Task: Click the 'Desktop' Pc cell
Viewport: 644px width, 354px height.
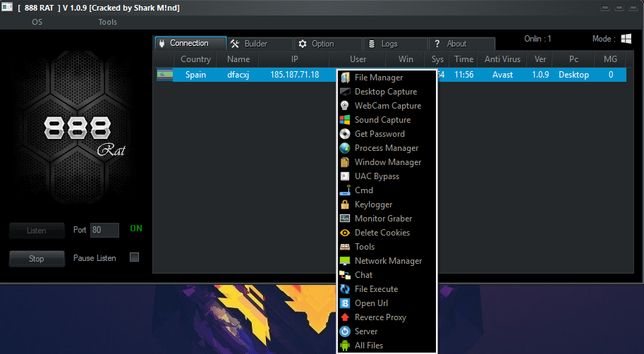Action: point(573,75)
